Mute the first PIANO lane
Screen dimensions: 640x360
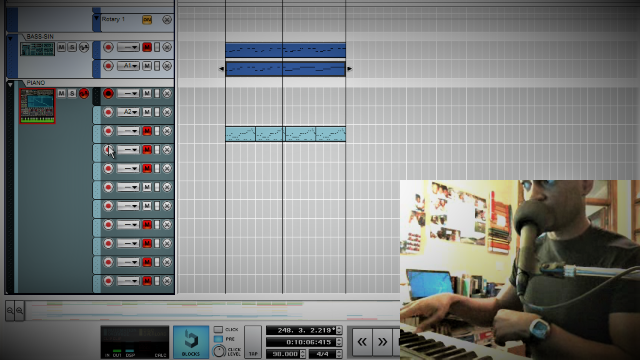[x=147, y=93]
